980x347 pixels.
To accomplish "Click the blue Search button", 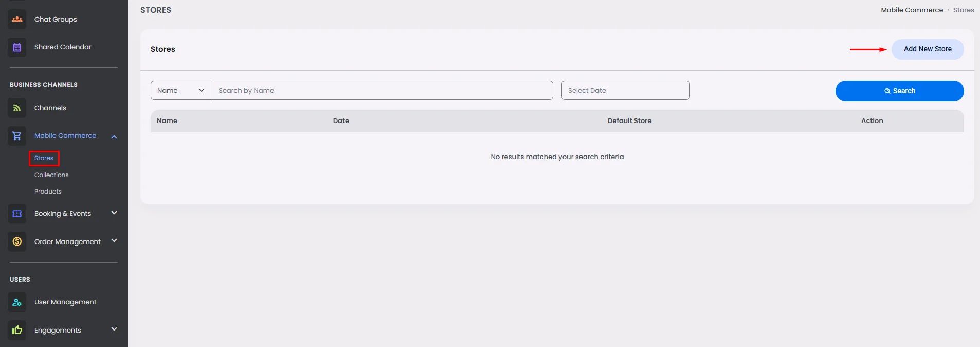I will tap(899, 91).
